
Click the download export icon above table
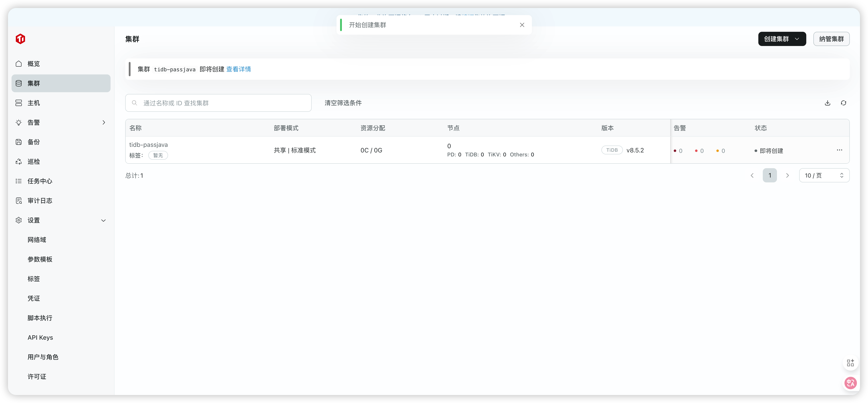[x=827, y=103]
